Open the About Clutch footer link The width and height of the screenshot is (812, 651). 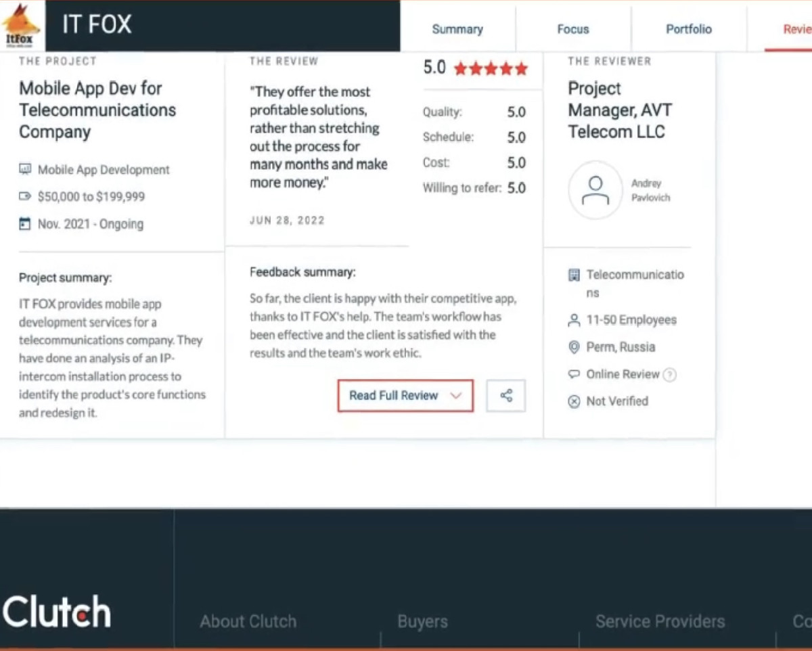pos(248,622)
